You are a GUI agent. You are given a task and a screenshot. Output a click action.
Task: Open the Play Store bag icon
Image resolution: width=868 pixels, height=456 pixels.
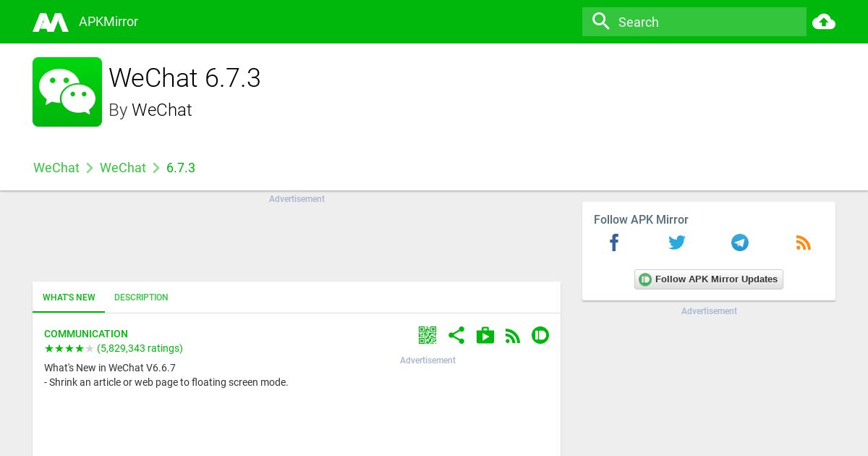485,335
